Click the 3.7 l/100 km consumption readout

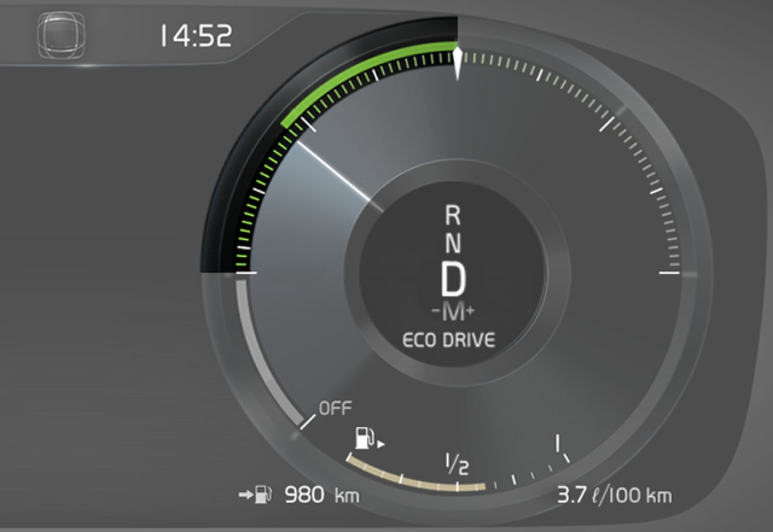[x=614, y=495]
